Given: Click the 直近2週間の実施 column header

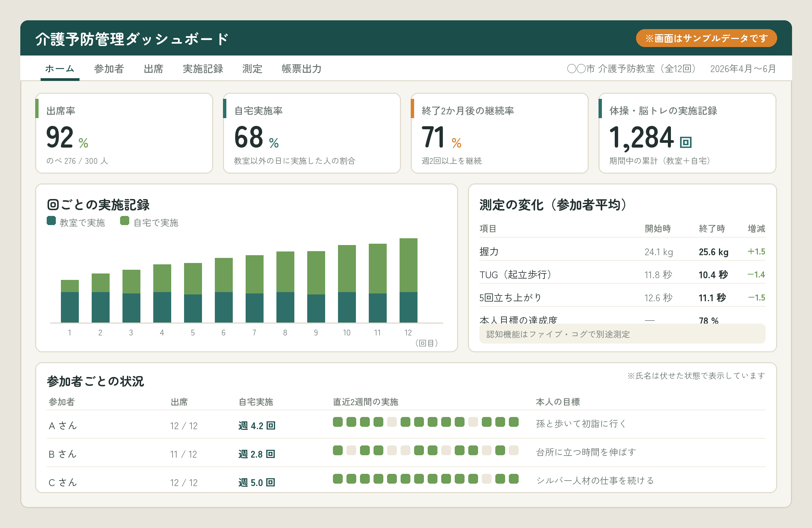Looking at the screenshot, I should (x=365, y=402).
